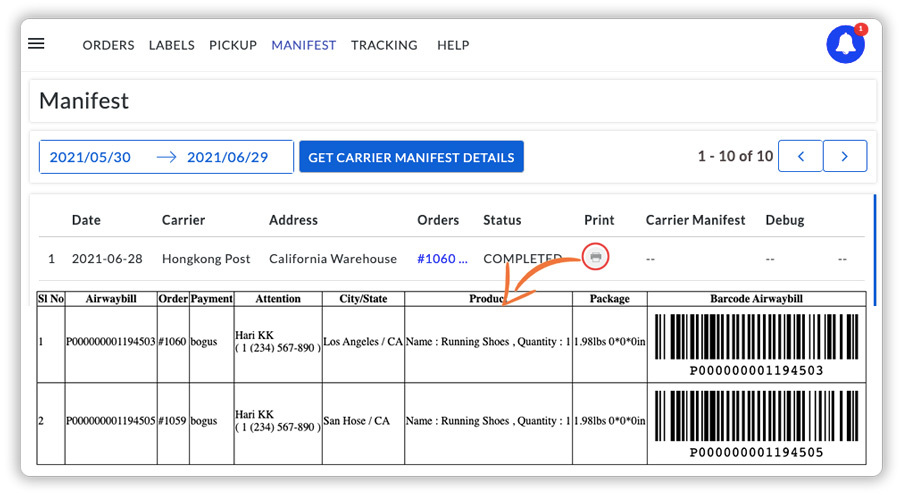Screen dimensions: 900x495
Task: Go to next page arrow
Action: click(x=845, y=156)
